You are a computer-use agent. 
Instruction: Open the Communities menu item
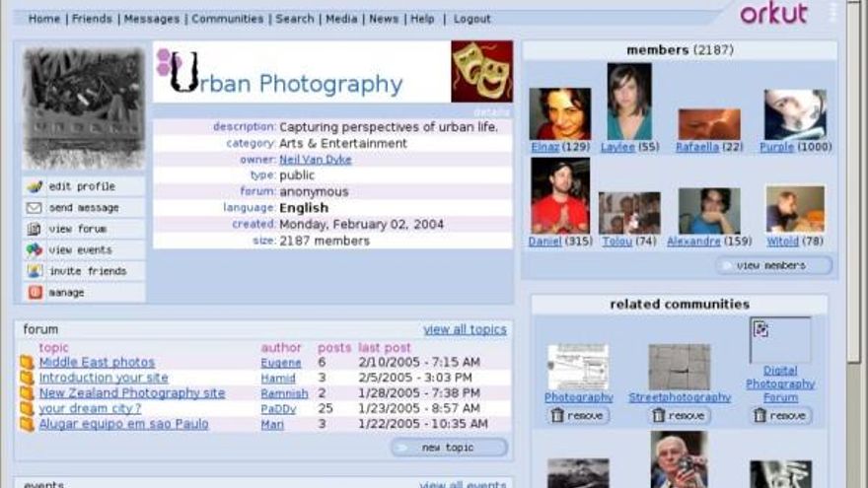(227, 19)
